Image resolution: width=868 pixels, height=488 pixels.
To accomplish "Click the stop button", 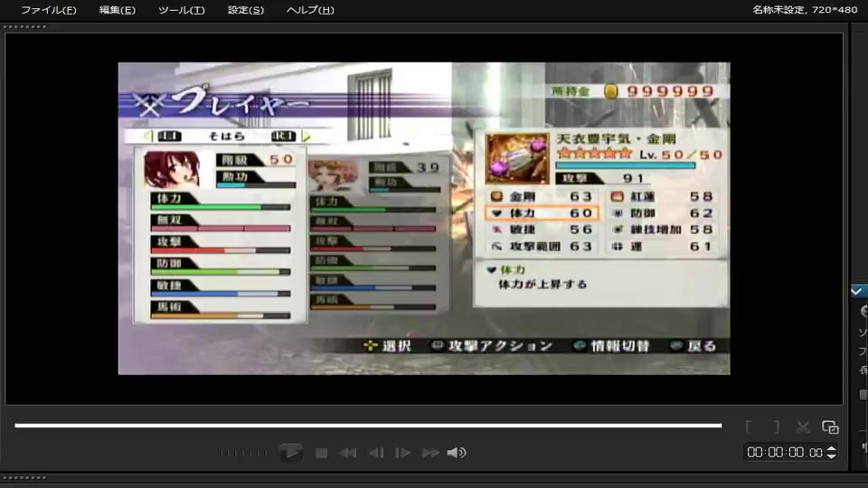I will point(321,453).
